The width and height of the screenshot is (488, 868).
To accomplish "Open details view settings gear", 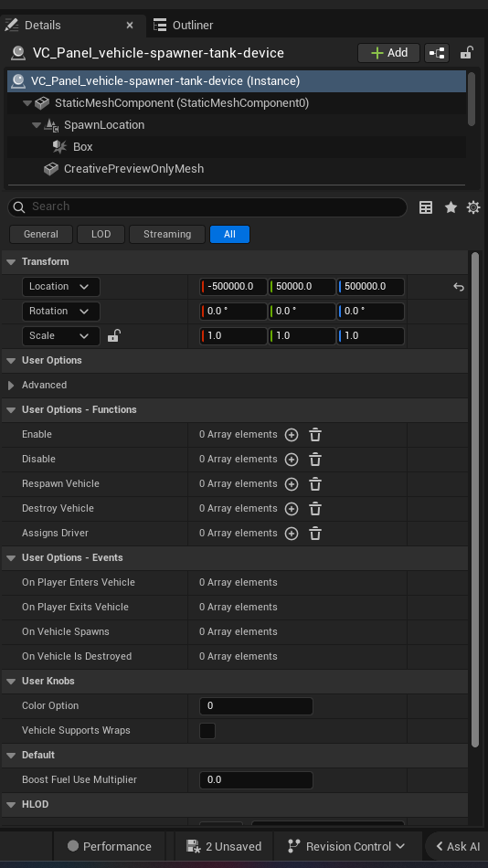I will pyautogui.click(x=473, y=207).
